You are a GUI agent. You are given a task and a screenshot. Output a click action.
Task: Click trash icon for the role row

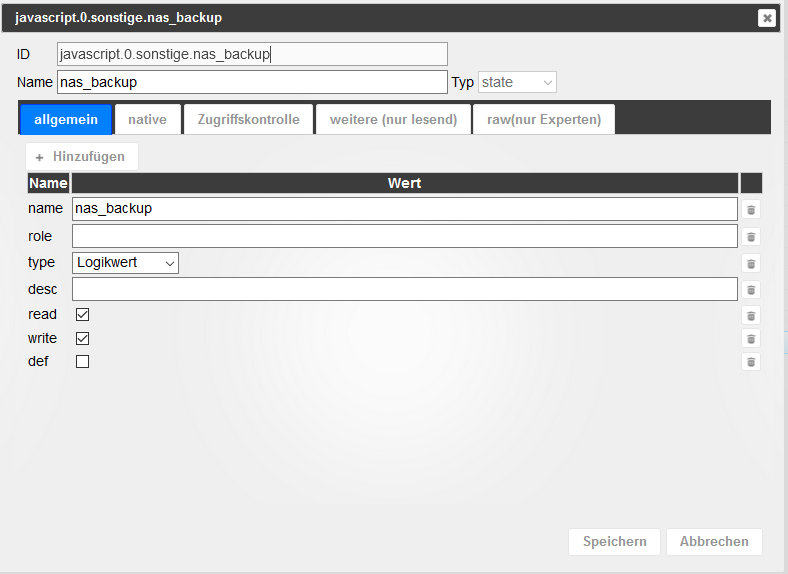(751, 237)
